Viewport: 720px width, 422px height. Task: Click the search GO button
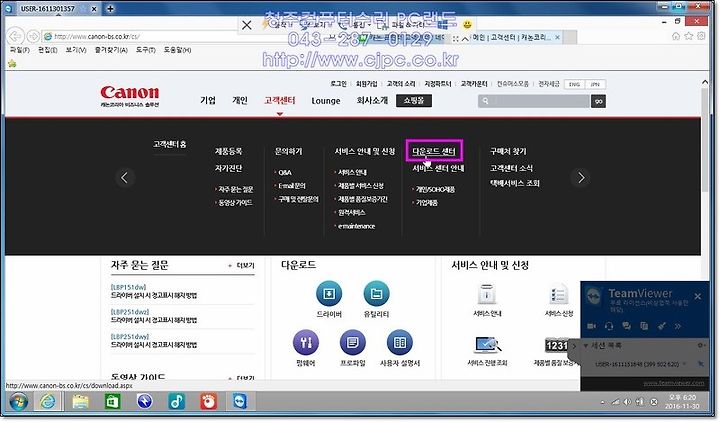(x=598, y=101)
